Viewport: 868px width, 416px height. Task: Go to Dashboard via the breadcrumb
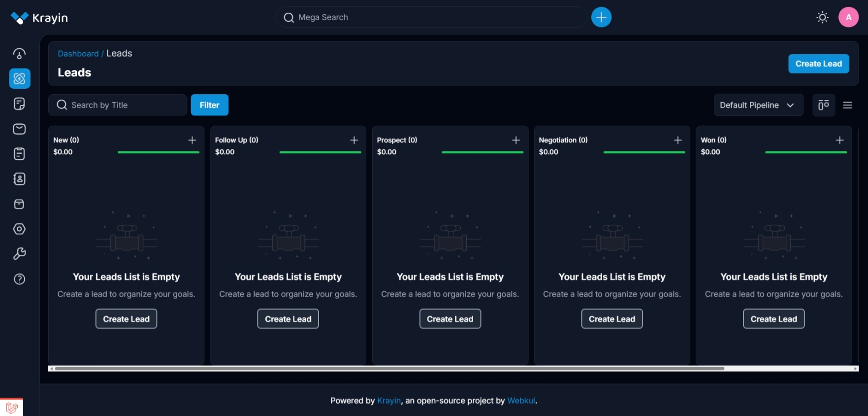(78, 54)
